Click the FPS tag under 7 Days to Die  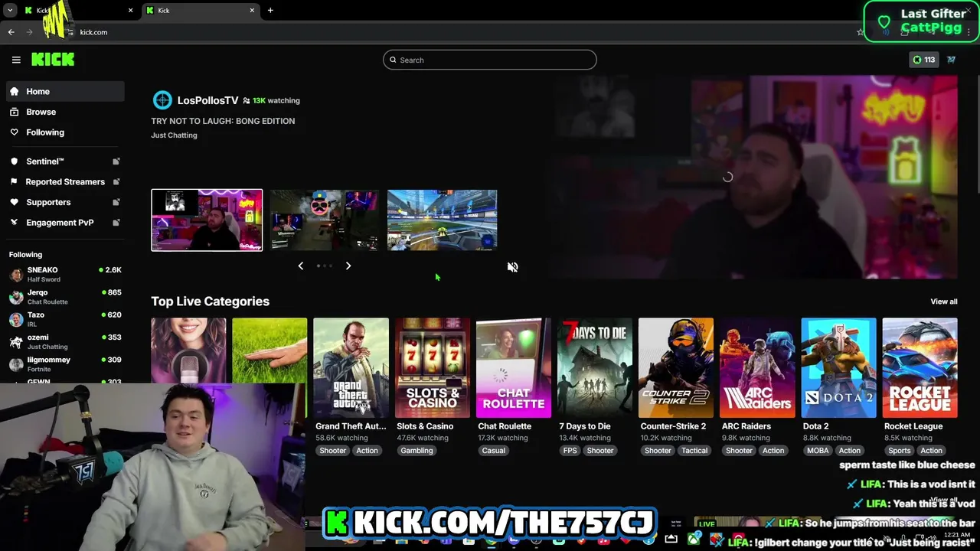click(x=570, y=451)
